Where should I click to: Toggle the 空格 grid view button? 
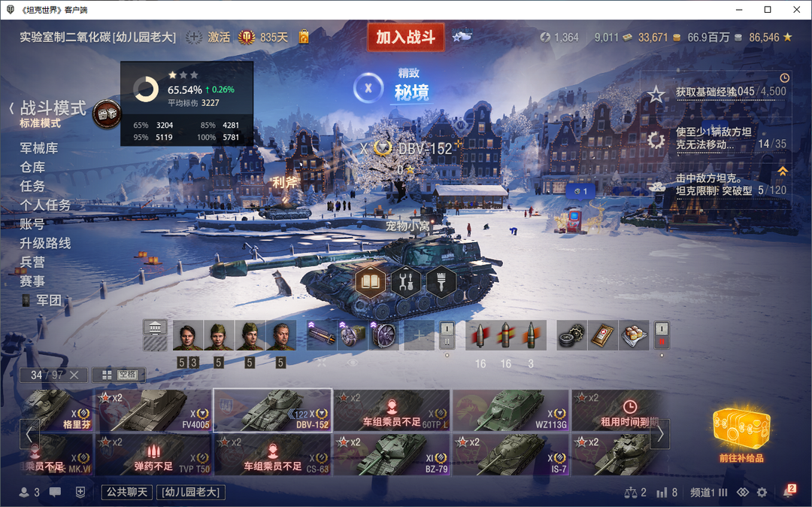tap(119, 375)
